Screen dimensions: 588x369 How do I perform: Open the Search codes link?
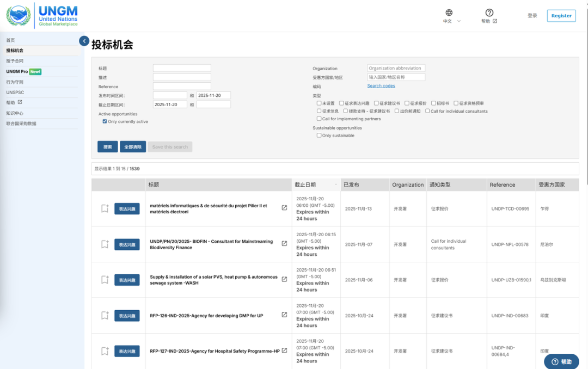pos(381,85)
